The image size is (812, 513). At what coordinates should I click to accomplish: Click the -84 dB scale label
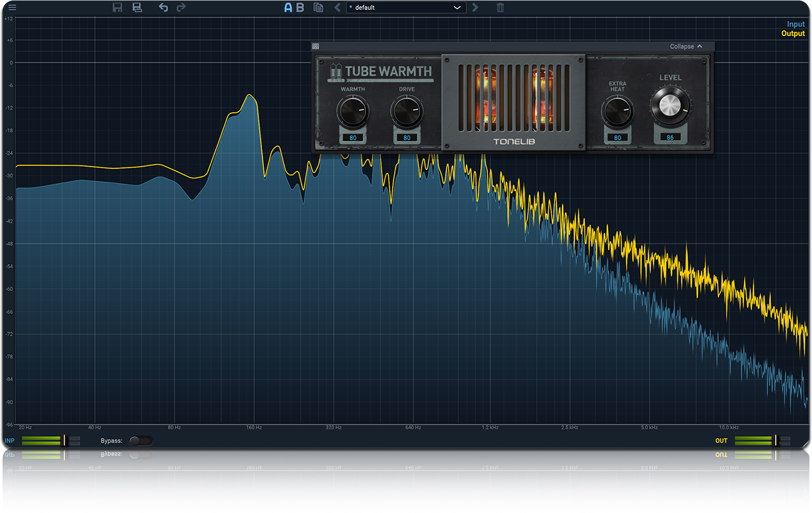click(x=8, y=380)
